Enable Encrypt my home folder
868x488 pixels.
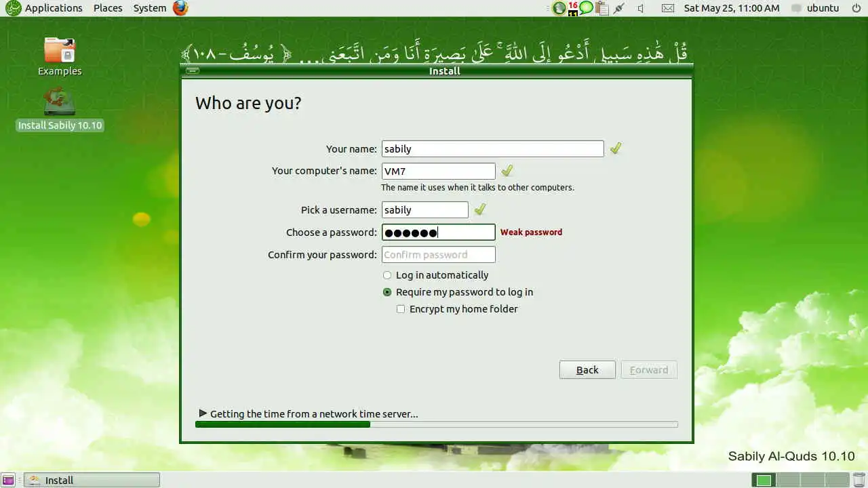(x=457, y=309)
